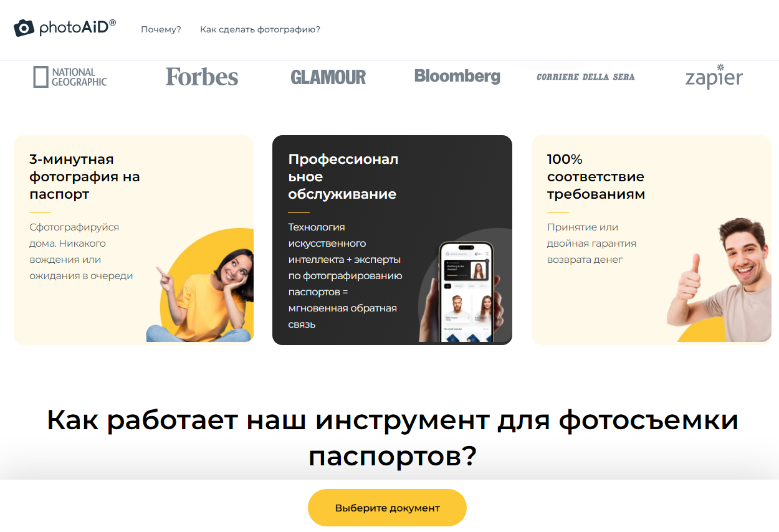Click the Технология искусственного интеллекта description text
The width and height of the screenshot is (779, 532).
(x=345, y=276)
